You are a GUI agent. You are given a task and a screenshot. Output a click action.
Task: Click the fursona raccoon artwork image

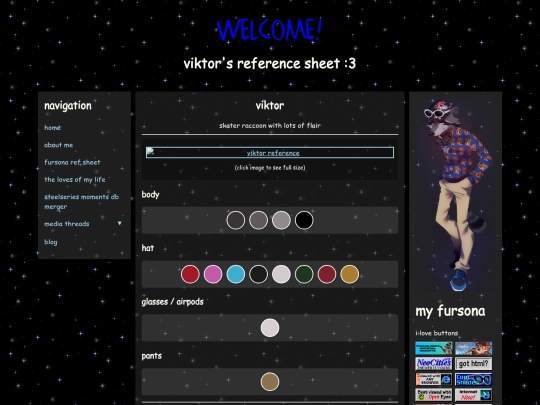[x=455, y=195]
